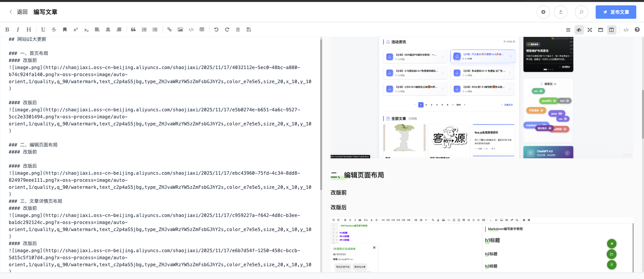
Task: Open the image insert dropdown
Action: pyautogui.click(x=180, y=30)
